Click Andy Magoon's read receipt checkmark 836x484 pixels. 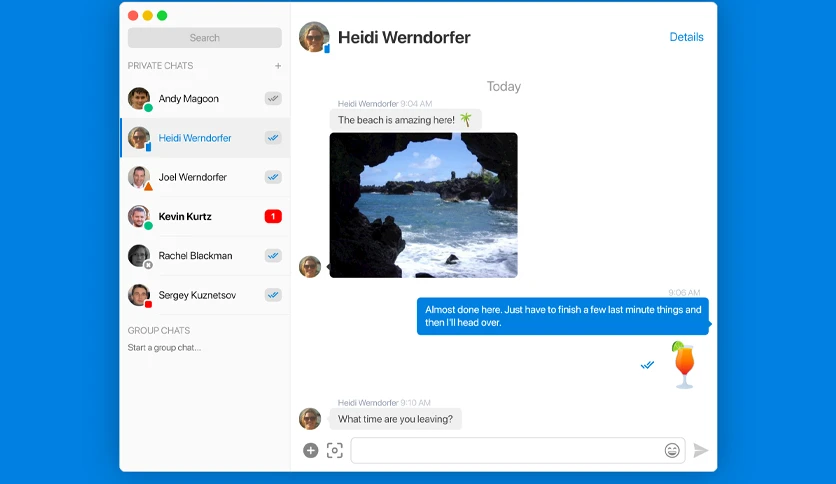click(x=273, y=99)
